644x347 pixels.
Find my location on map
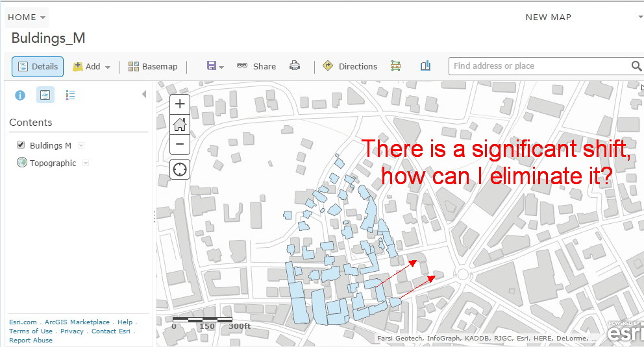coord(179,169)
